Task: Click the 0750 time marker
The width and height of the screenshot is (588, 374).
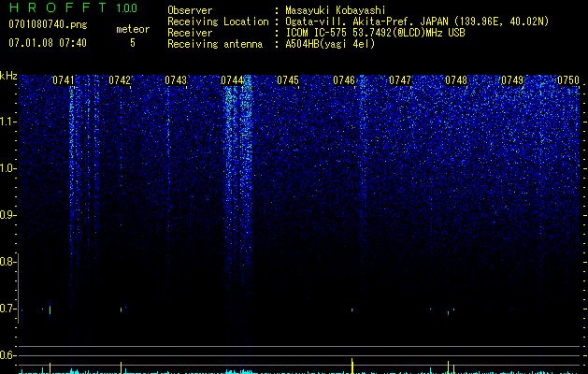Action: click(x=568, y=80)
